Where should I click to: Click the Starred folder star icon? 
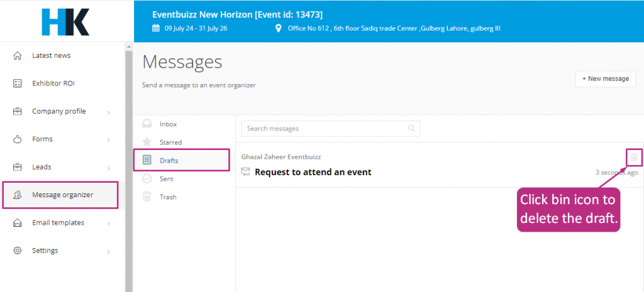(x=147, y=143)
